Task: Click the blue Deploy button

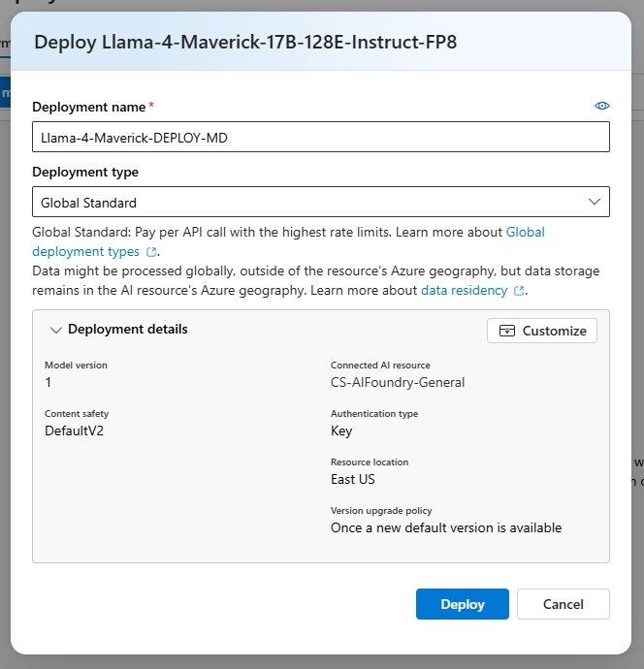Action: tap(463, 604)
